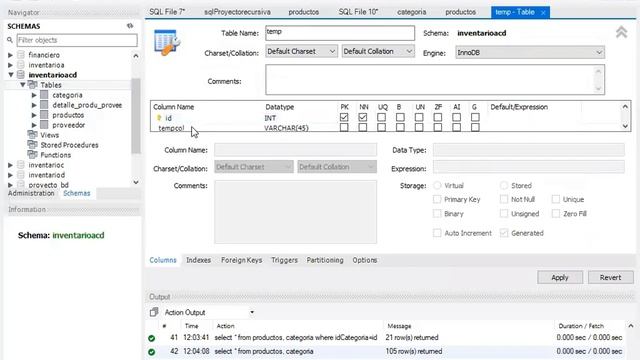640x360 pixels.
Task: Switch to the SQL File 10 tab
Action: coord(358,12)
